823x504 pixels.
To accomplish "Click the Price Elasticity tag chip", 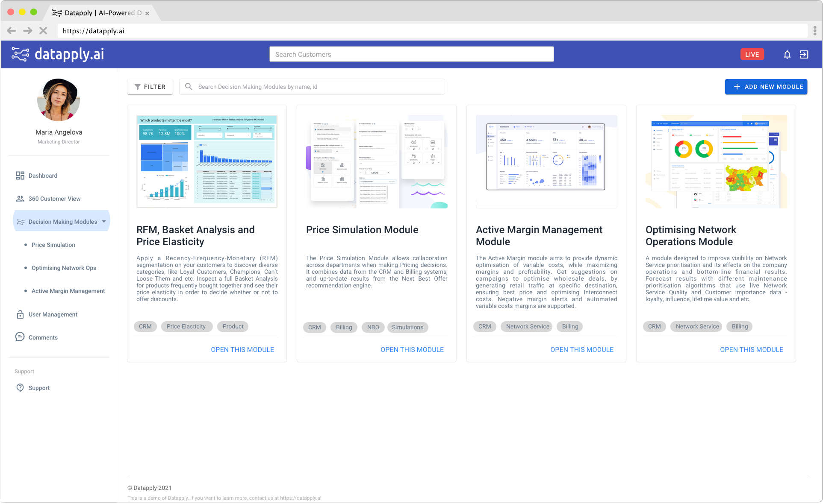I will coord(186,326).
